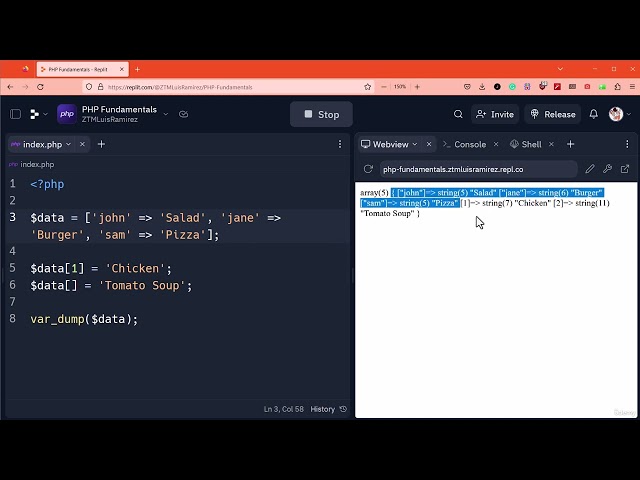Click the var_dump($data) code line
This screenshot has width=640, height=480.
point(84,319)
